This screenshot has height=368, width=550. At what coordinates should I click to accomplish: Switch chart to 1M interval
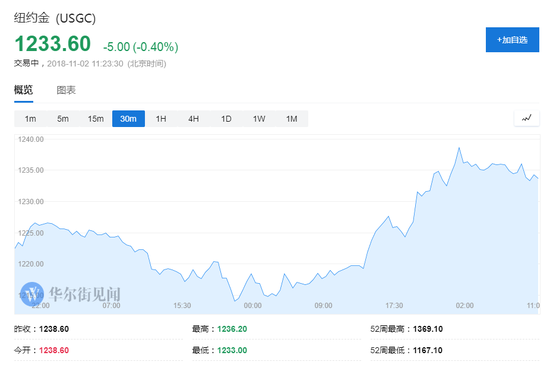pyautogui.click(x=291, y=119)
